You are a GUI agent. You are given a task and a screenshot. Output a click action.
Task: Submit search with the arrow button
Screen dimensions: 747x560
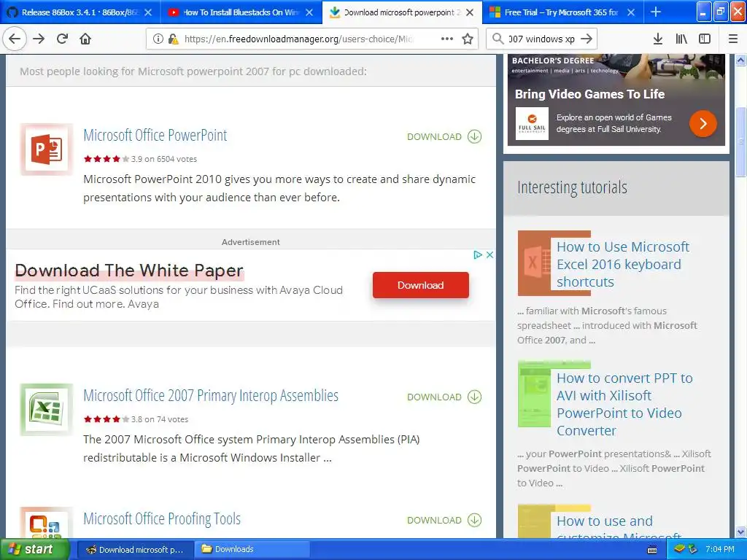587,39
